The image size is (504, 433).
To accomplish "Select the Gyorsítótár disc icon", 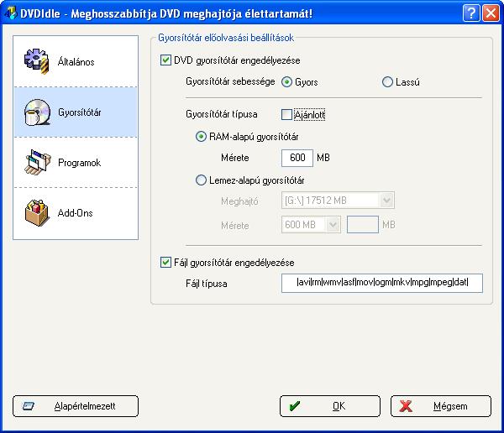I will [37, 112].
